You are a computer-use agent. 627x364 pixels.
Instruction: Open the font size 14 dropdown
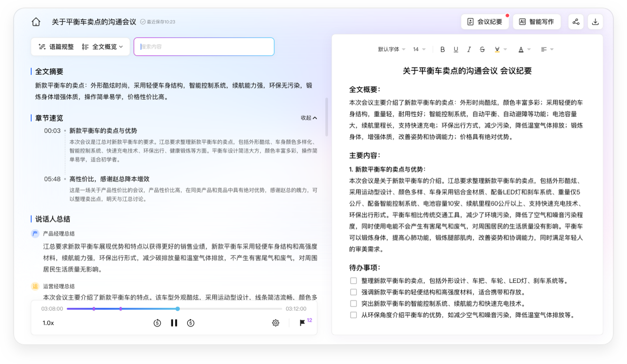418,49
